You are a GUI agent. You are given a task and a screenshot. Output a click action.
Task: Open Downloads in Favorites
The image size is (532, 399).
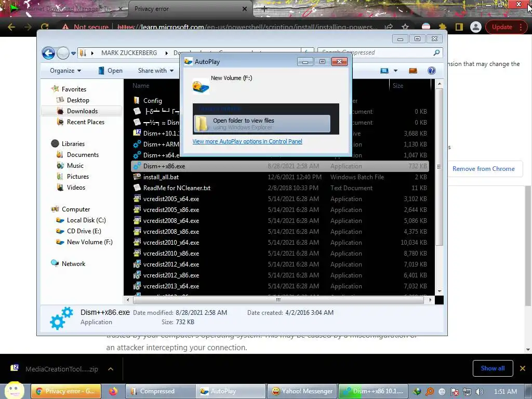coord(82,111)
